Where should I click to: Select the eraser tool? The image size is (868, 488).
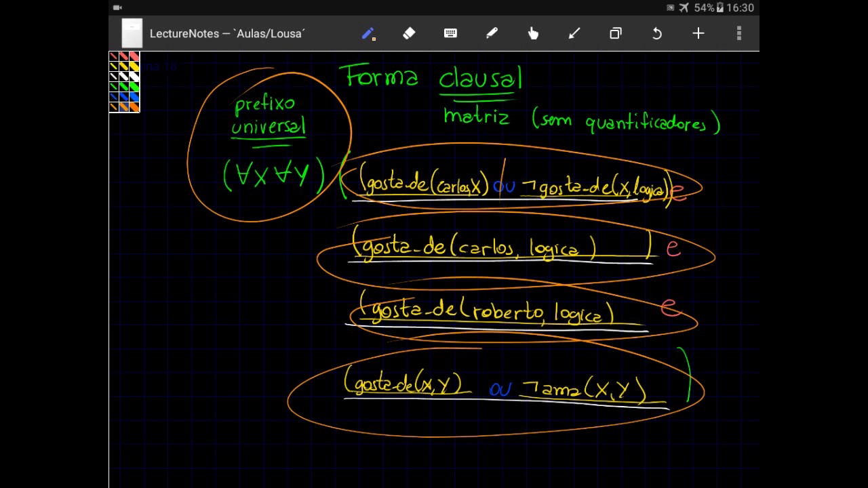(x=409, y=33)
